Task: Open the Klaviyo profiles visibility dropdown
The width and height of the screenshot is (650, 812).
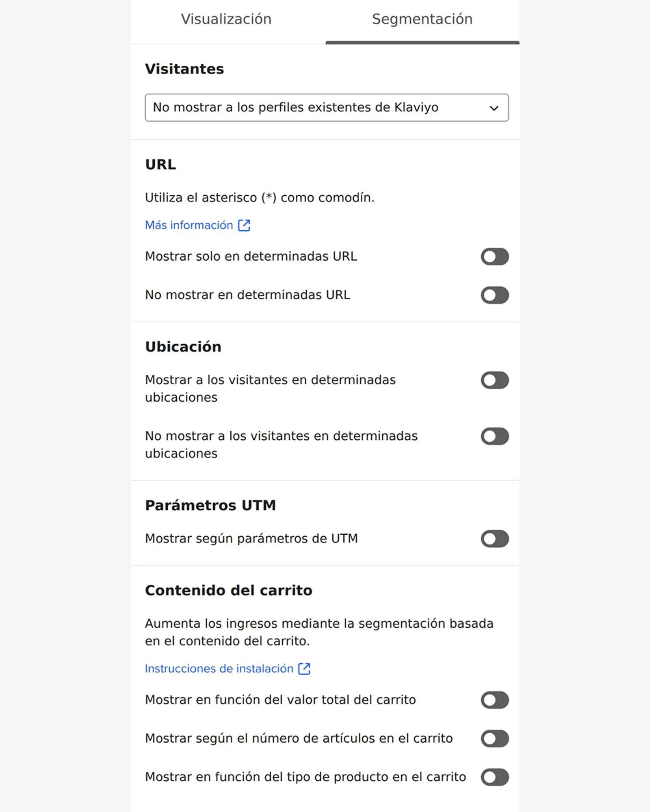Action: pyautogui.click(x=327, y=108)
